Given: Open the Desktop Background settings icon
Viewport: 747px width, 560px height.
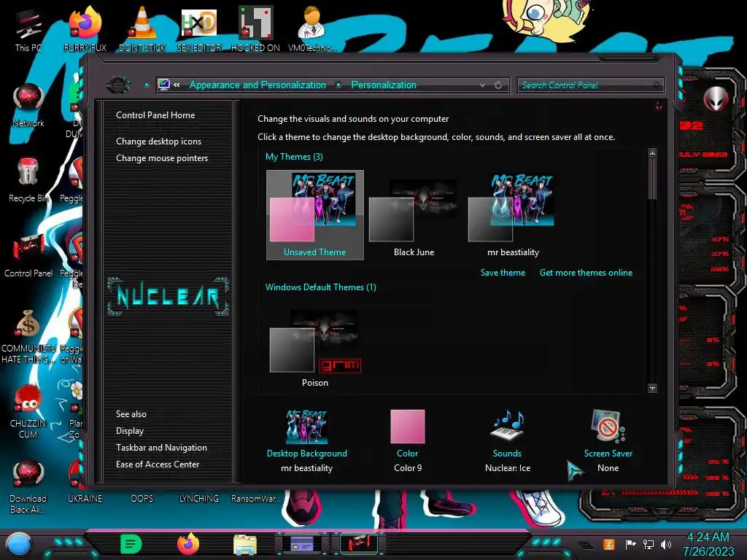Looking at the screenshot, I should pos(306,427).
